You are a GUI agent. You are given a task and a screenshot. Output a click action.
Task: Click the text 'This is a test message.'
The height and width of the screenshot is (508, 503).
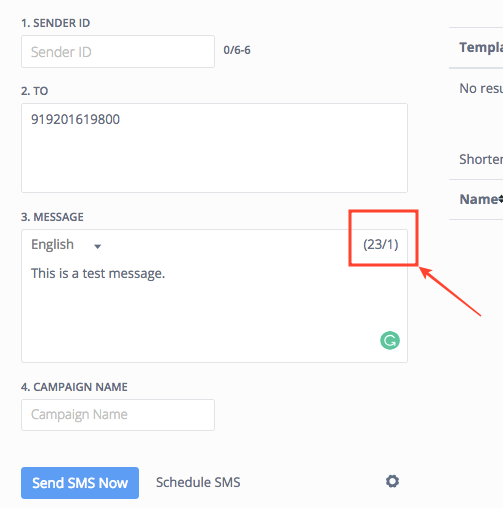[98, 274]
